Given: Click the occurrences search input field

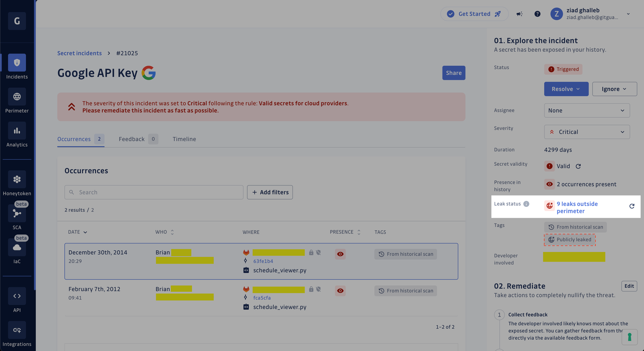Looking at the screenshot, I should (154, 192).
